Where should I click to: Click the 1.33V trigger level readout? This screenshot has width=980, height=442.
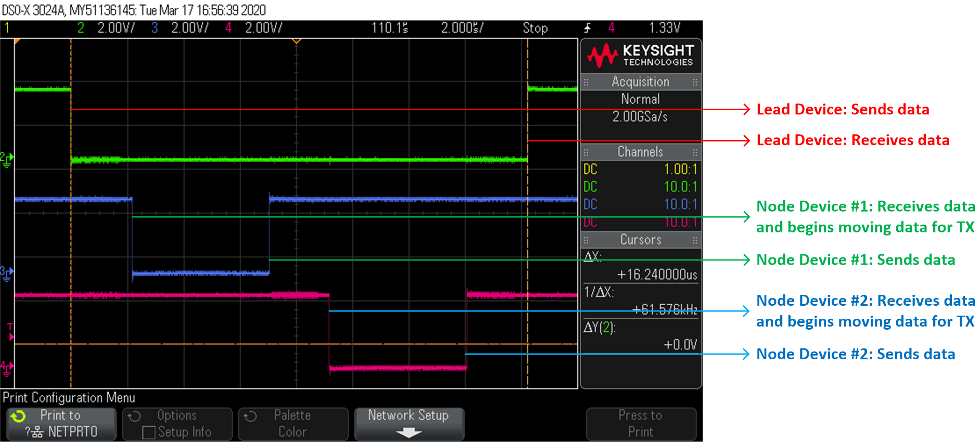[664, 28]
